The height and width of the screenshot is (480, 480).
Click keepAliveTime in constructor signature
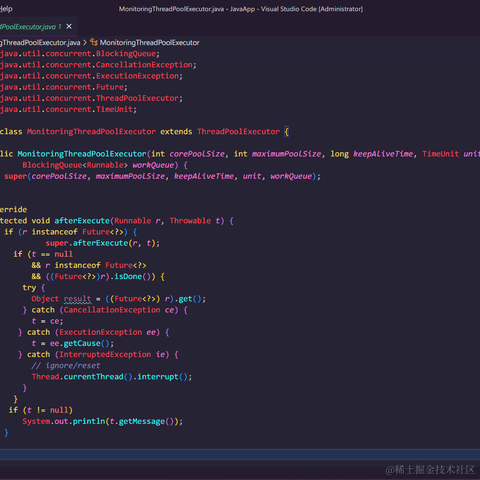coord(383,154)
